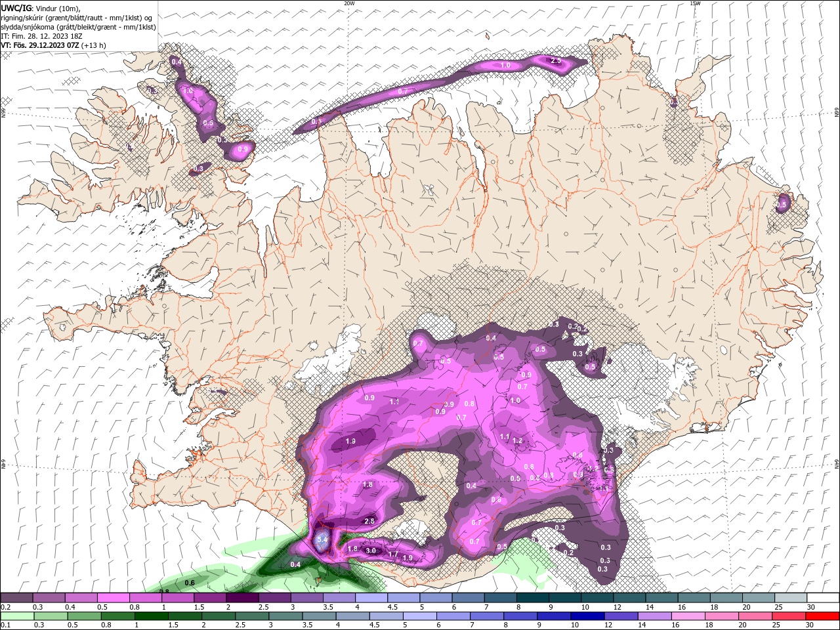Click the 'slydda/snjókoma (grátt/bleikt/grænt - mm/1klst)' line
Screen dimensions: 840x630
tap(79, 27)
